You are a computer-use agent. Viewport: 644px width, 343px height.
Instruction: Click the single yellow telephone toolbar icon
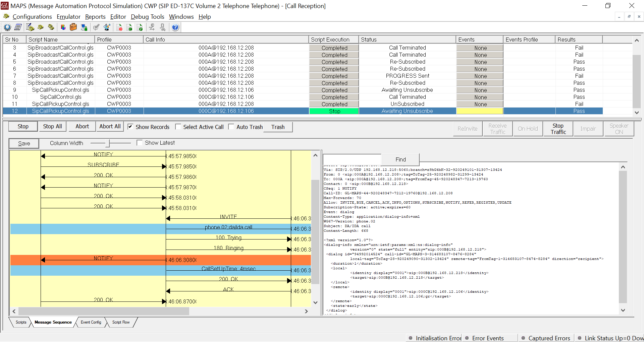pos(41,27)
